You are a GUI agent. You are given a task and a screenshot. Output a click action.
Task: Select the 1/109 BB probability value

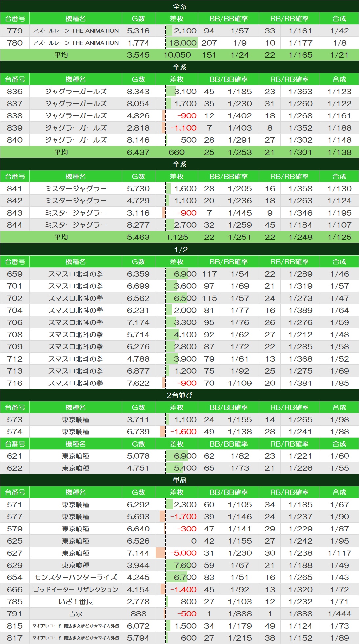tap(240, 383)
